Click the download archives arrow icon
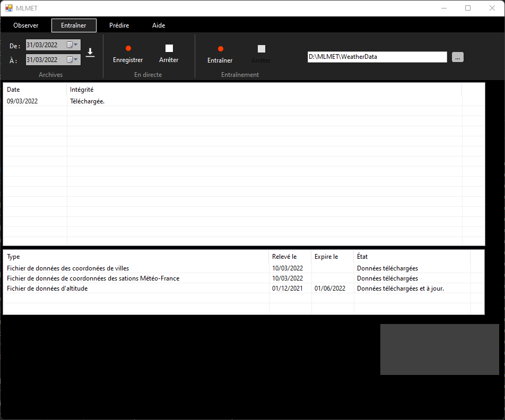 click(90, 52)
